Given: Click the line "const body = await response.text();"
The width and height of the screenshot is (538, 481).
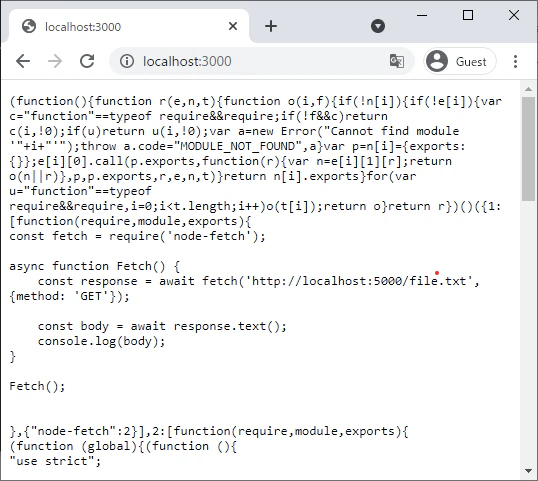Looking at the screenshot, I should click(x=162, y=326).
